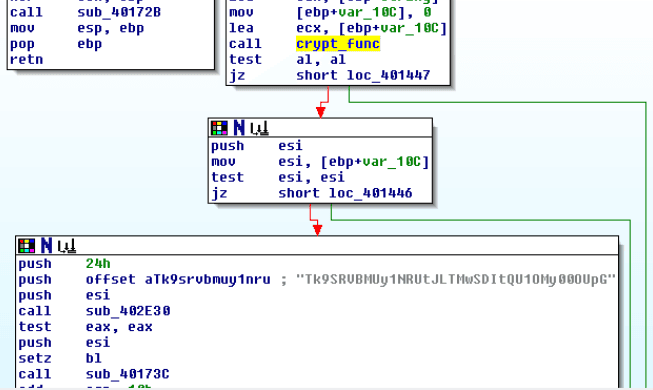The width and height of the screenshot is (653, 390).
Task: Follow the loc_401447 jump target
Action: coord(388,75)
